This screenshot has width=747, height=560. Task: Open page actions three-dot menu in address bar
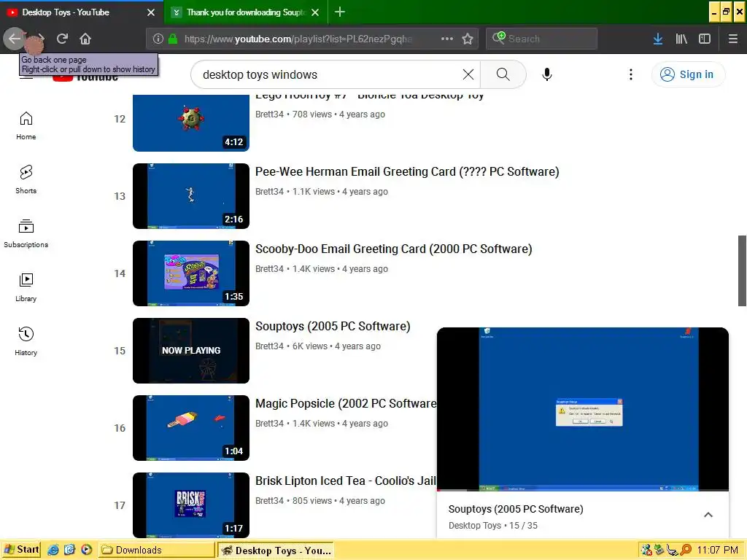447,39
